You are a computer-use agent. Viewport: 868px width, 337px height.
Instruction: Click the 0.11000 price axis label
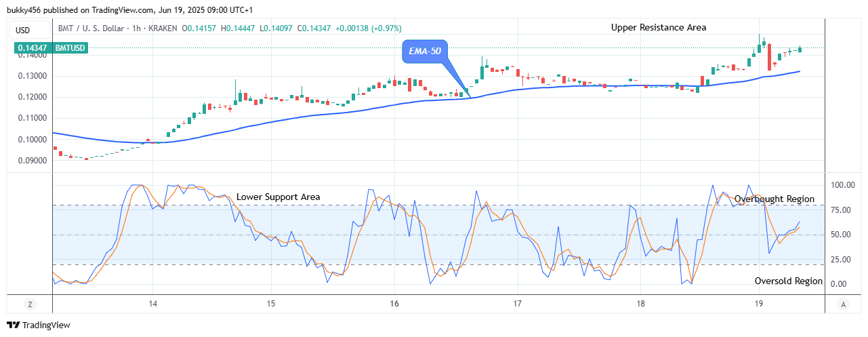[32, 118]
